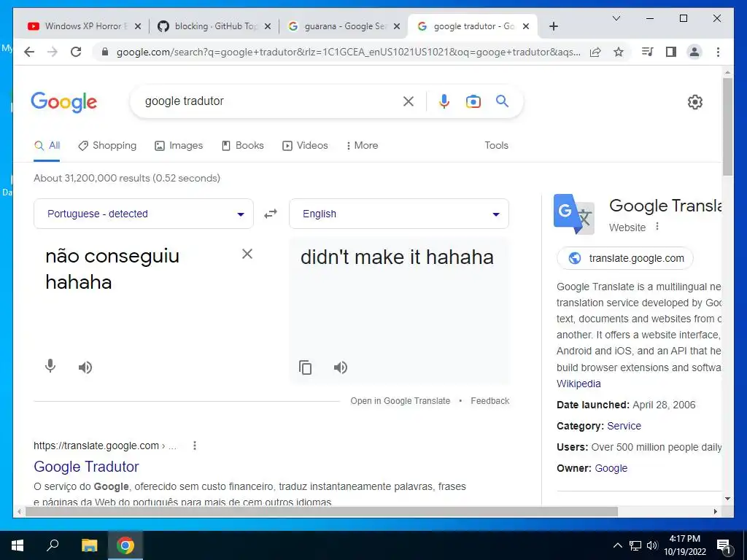Open the Google Tradutor result title

point(86,467)
